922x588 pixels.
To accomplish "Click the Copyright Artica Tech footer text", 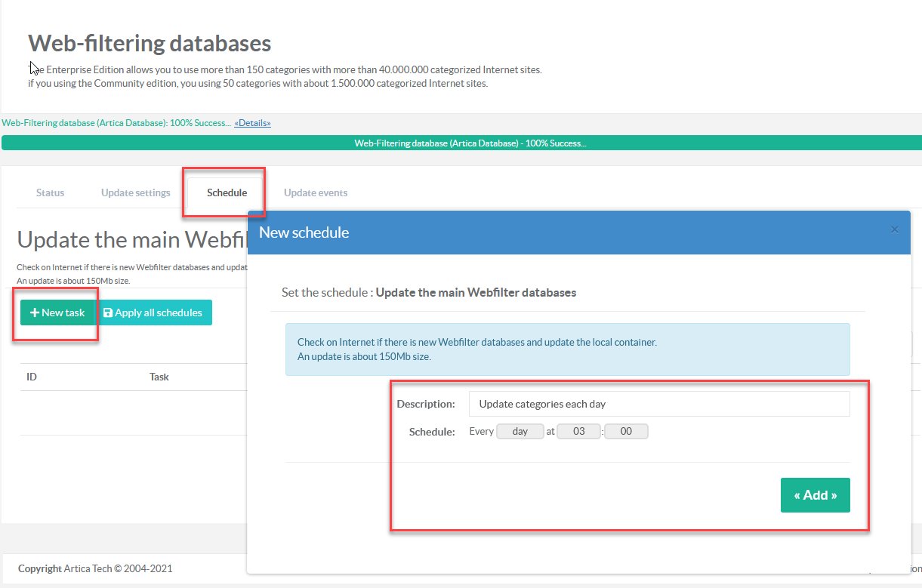I will click(95, 568).
